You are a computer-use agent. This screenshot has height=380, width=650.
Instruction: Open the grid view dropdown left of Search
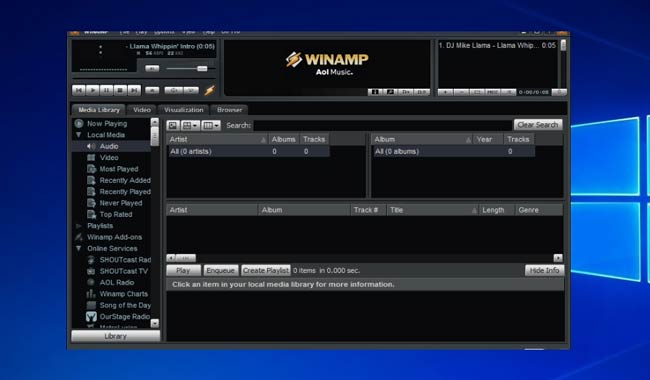point(190,125)
